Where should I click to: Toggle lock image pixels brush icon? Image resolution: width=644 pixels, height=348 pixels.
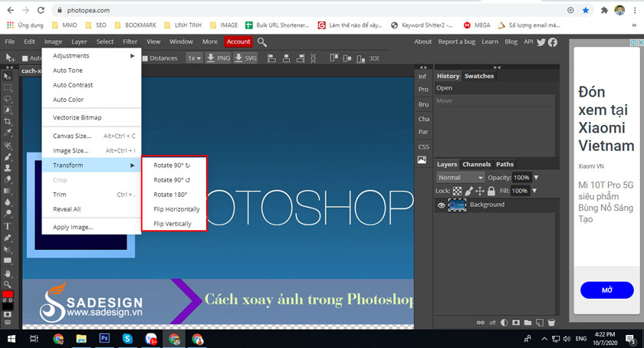click(x=468, y=191)
